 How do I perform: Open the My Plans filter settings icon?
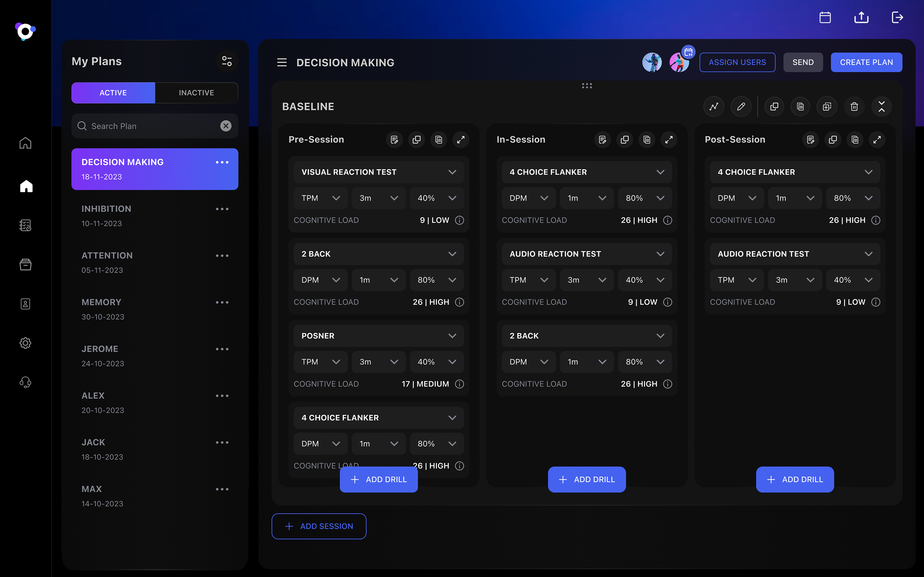pyautogui.click(x=227, y=61)
